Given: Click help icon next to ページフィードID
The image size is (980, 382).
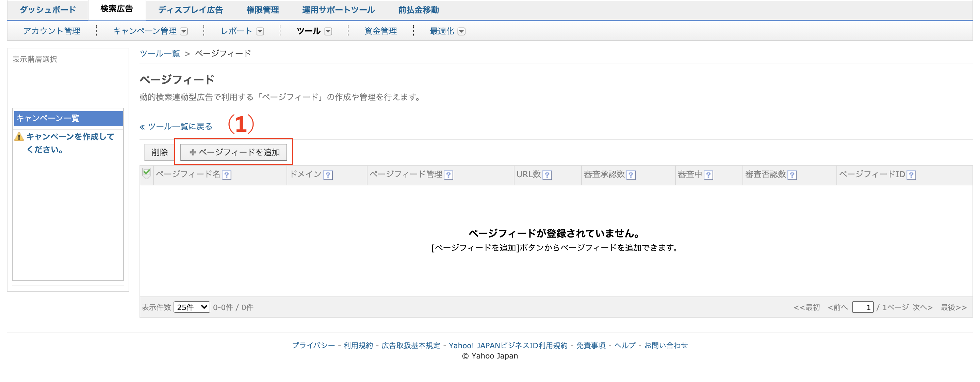Looking at the screenshot, I should [911, 175].
